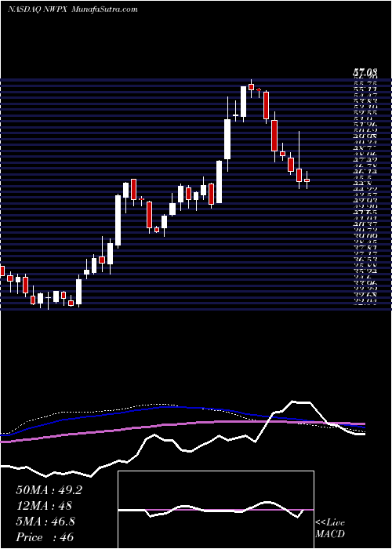Click the <<Live MACD label
This screenshot has height=549, width=392.
coord(330,529)
